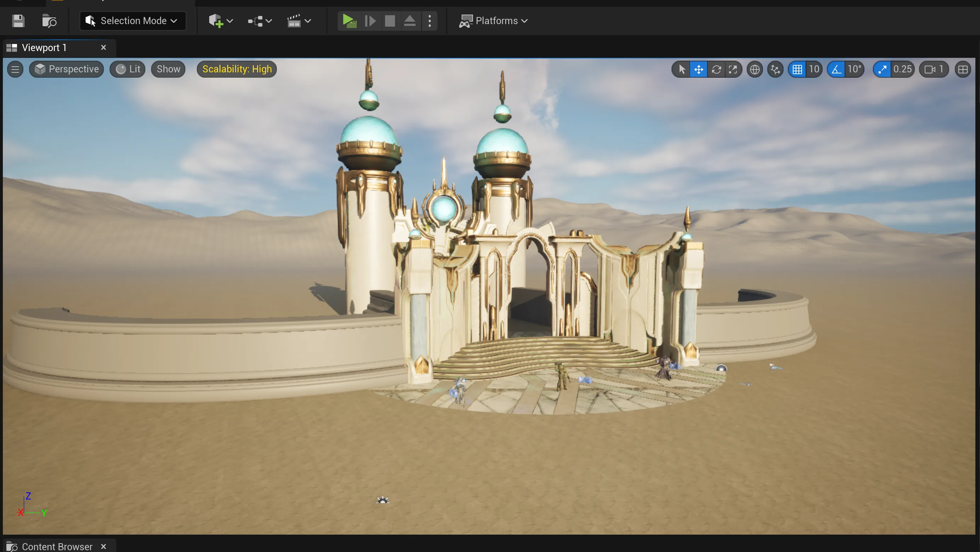Open the Content Drawer browse icon
This screenshot has width=980, height=552.
[49, 21]
